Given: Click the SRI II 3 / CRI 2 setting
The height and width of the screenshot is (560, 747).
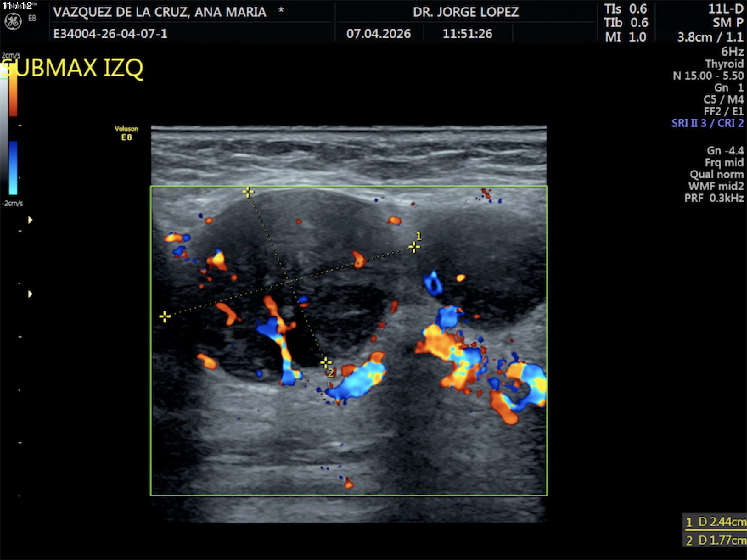Looking at the screenshot, I should click(x=707, y=123).
